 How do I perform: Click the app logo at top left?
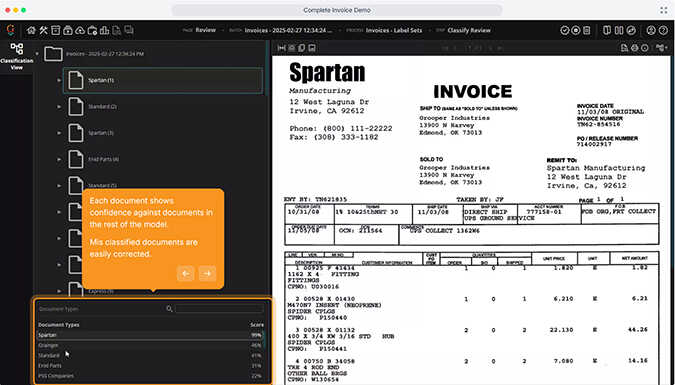pyautogui.click(x=11, y=30)
